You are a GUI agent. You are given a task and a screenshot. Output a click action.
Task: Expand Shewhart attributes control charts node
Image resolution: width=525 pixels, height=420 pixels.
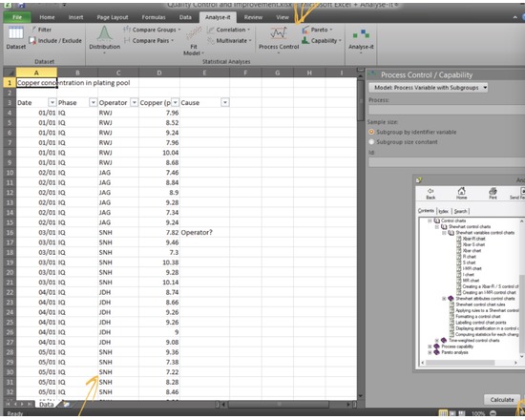444,299
